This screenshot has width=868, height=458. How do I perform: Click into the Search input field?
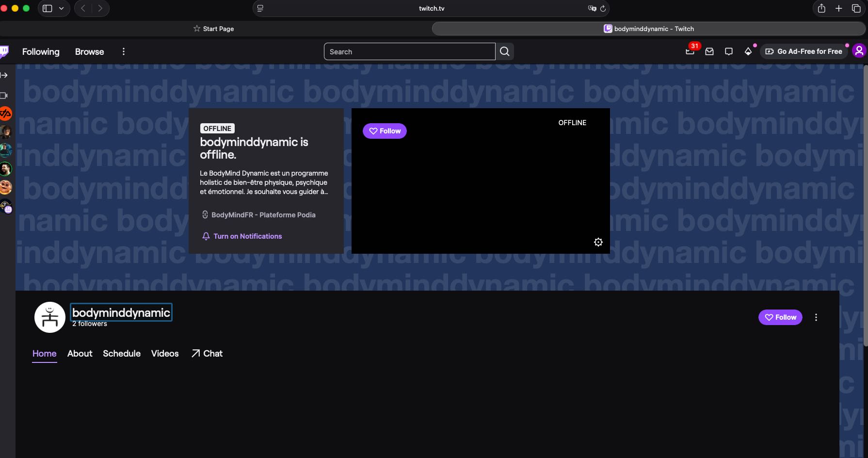click(x=409, y=51)
